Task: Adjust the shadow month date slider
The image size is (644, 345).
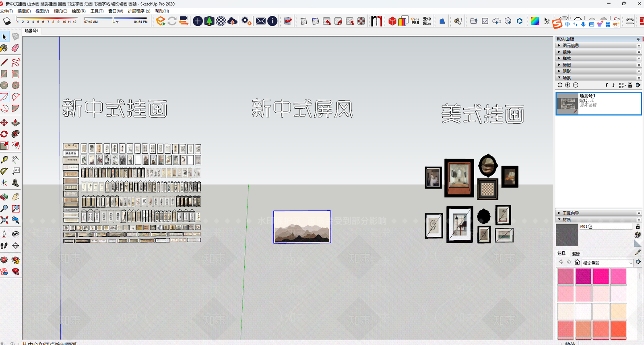Action: (46, 19)
